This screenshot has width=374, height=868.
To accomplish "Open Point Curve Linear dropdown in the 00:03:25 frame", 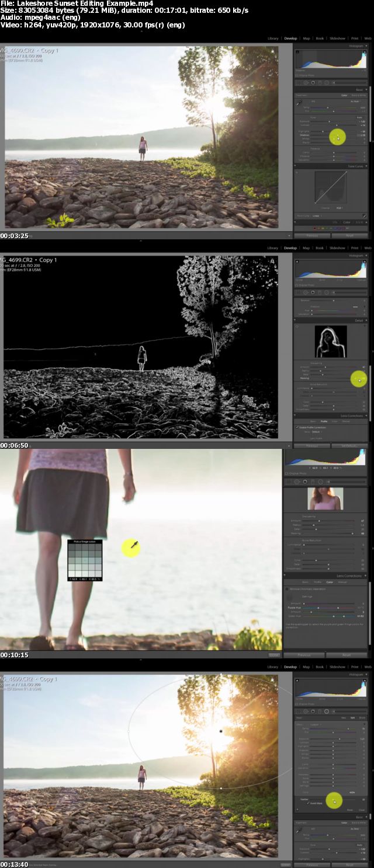I will (317, 216).
